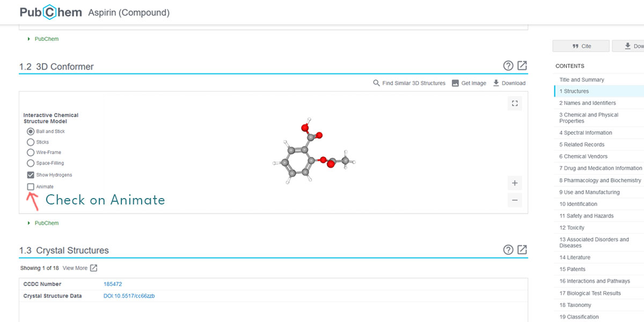Open the Cite dialog

click(581, 46)
